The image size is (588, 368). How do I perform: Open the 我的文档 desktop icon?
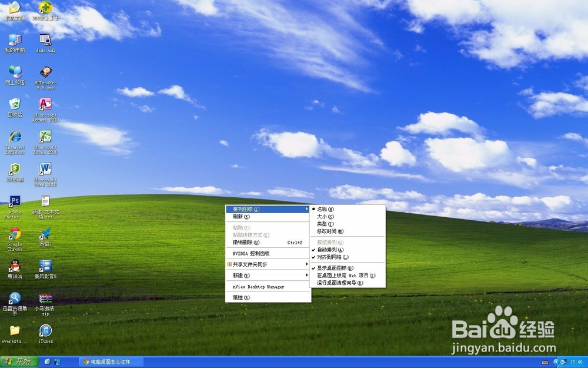pyautogui.click(x=15, y=11)
